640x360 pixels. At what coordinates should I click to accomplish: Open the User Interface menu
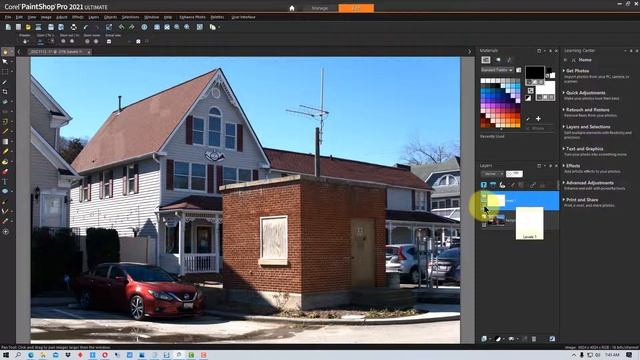point(243,17)
